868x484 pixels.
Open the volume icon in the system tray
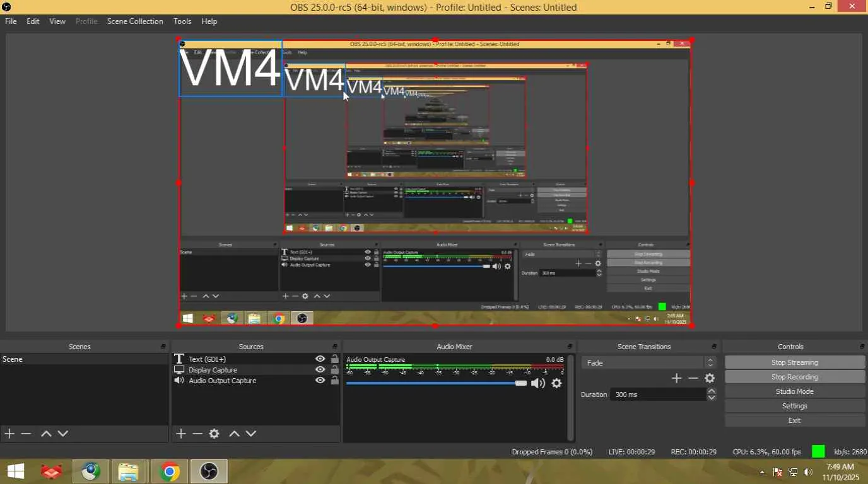click(x=808, y=472)
